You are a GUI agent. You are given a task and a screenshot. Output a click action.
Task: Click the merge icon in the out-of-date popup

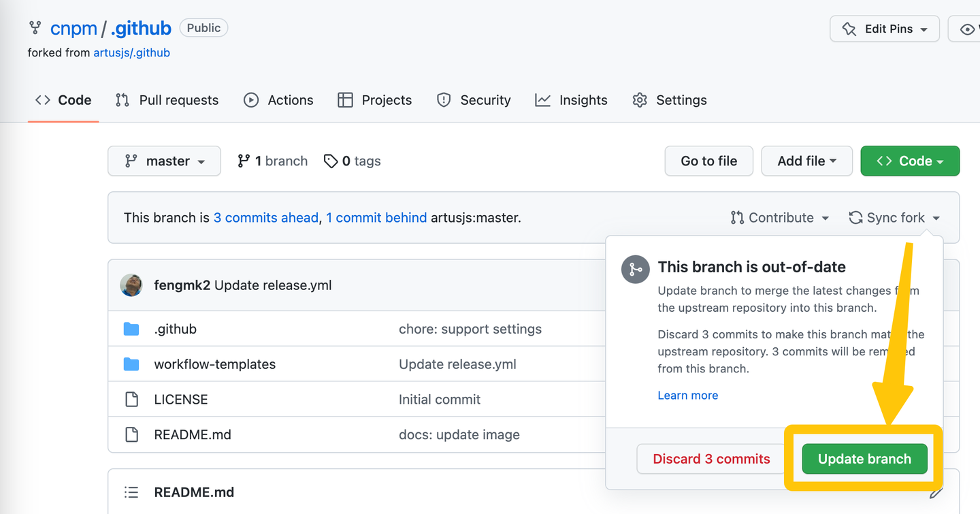pyautogui.click(x=635, y=269)
